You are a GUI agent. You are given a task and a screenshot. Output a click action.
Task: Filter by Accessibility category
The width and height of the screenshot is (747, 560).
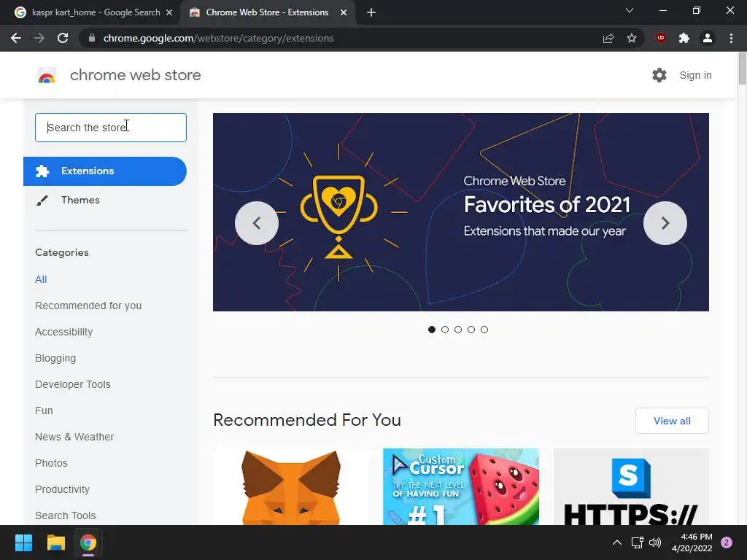click(64, 332)
